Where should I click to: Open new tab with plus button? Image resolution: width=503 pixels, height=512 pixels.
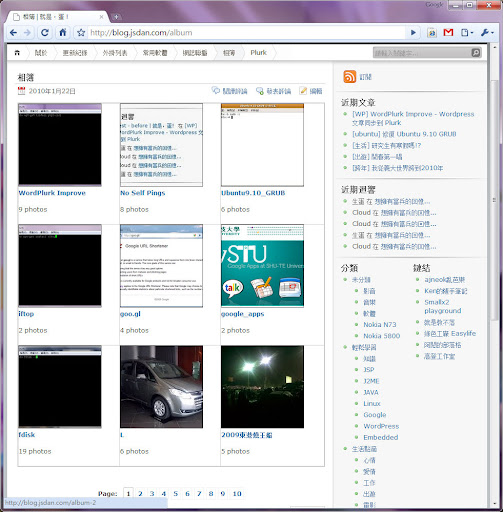tap(116, 17)
